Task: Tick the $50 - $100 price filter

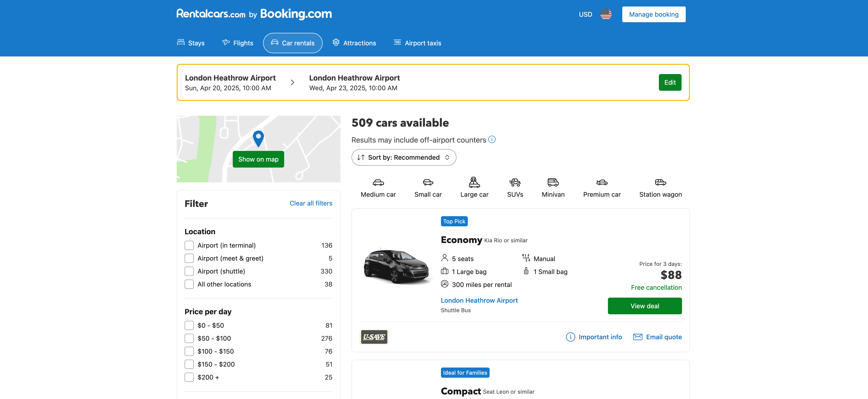Action: [x=189, y=338]
